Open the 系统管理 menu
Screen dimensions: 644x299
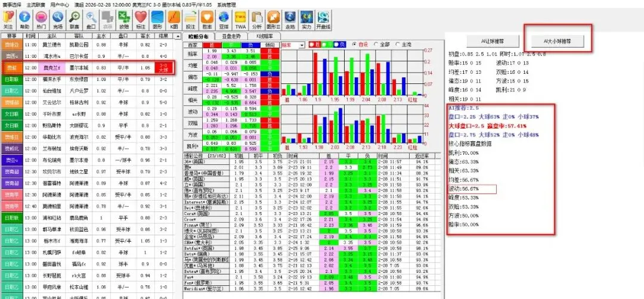(227, 5)
